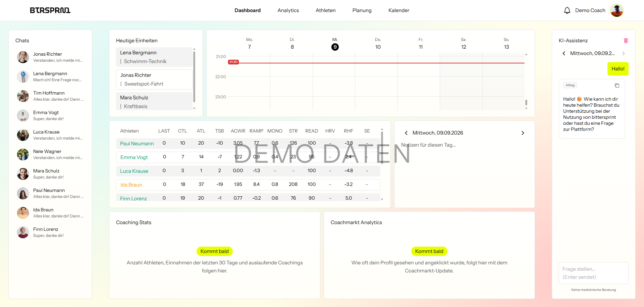This screenshot has width=644, height=307.
Task: Click the bitersprint logo
Action: 50,10
